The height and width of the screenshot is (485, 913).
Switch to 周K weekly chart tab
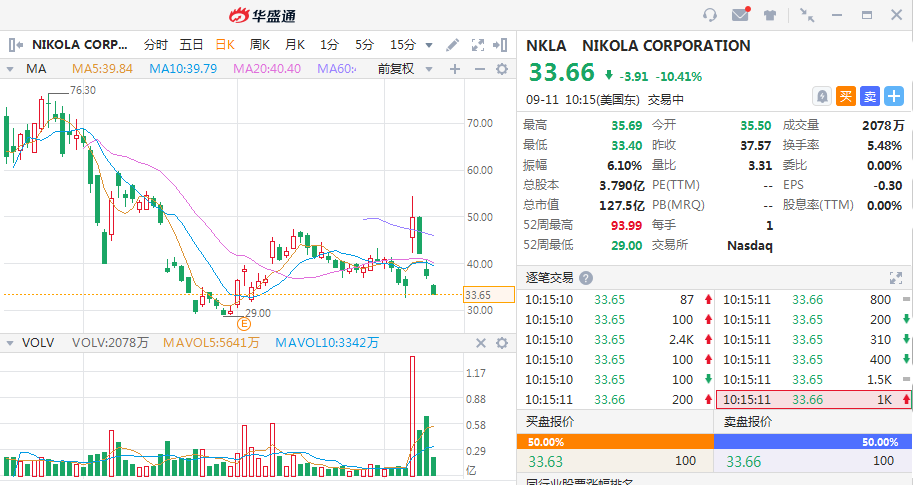pyautogui.click(x=260, y=45)
